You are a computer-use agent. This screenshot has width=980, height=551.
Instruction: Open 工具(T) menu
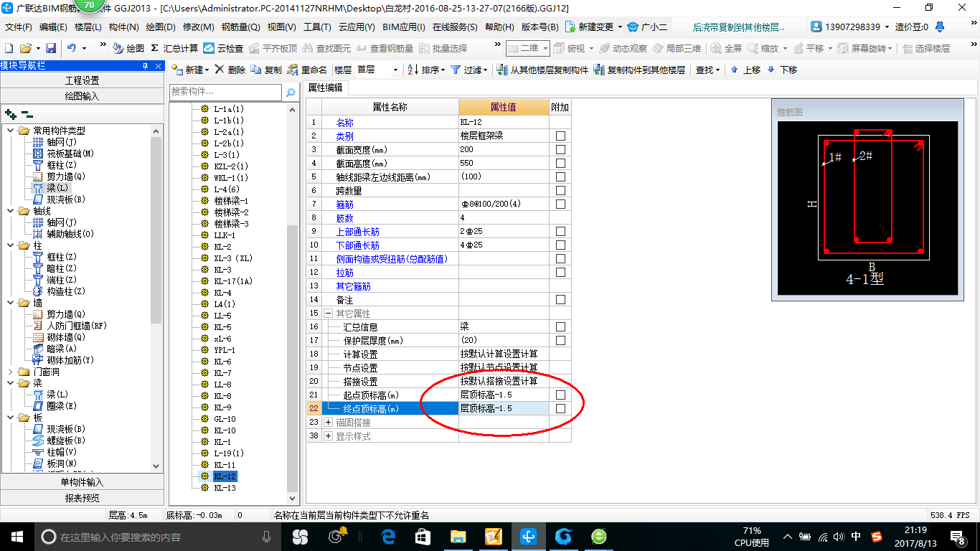click(x=317, y=27)
